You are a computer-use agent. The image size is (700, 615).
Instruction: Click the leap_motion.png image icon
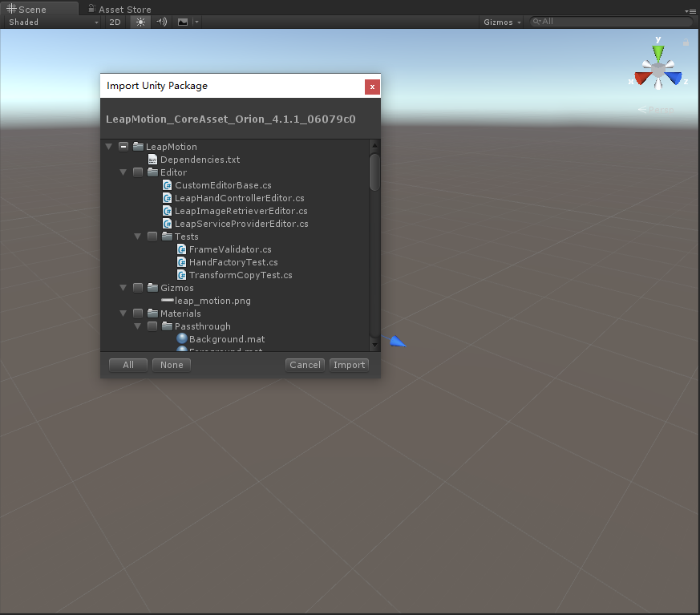tap(168, 301)
